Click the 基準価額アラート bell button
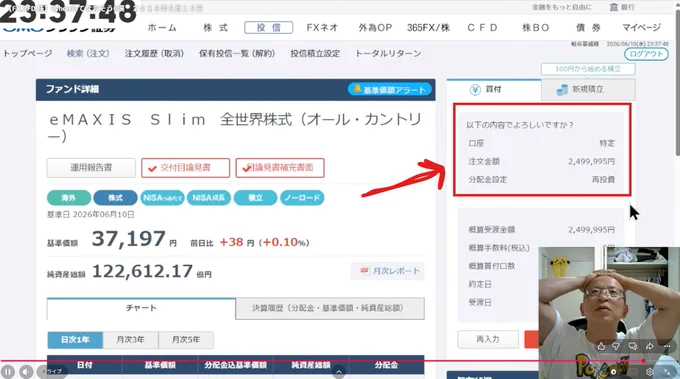This screenshot has height=379, width=680. (389, 90)
